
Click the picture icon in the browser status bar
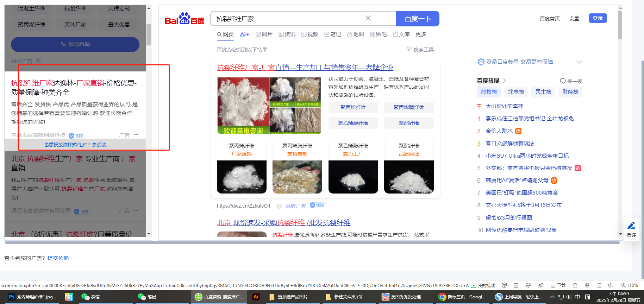516,285
